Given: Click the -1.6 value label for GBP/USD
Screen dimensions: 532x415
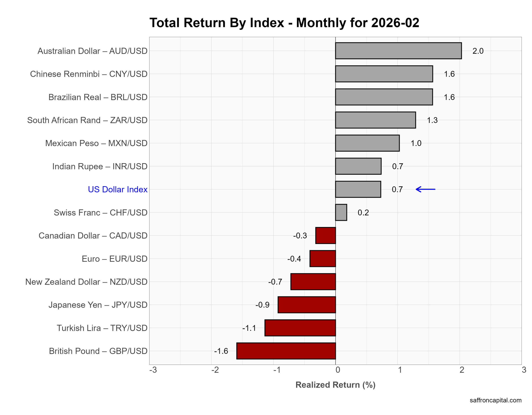Looking at the screenshot, I should coord(221,351).
